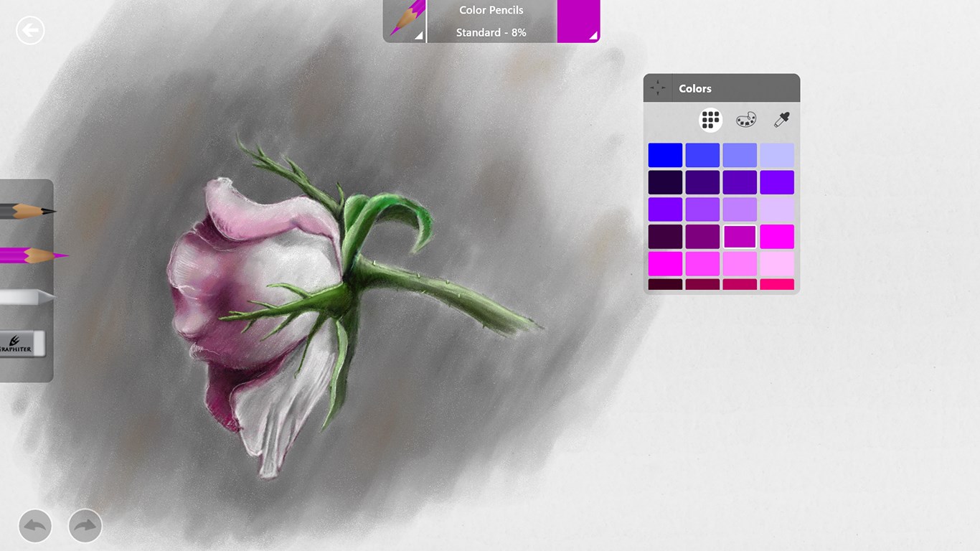
Task: Open the Standard - 8% brush settings
Action: [490, 32]
